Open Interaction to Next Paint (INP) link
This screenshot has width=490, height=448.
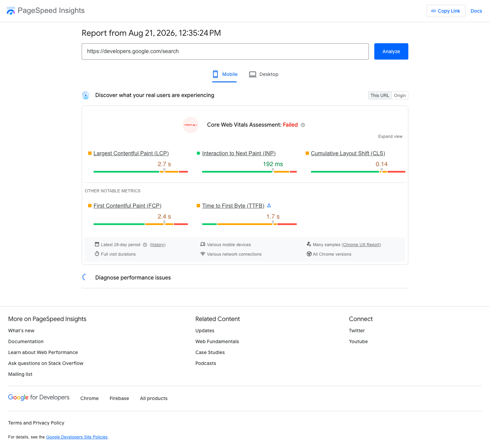[x=239, y=154]
